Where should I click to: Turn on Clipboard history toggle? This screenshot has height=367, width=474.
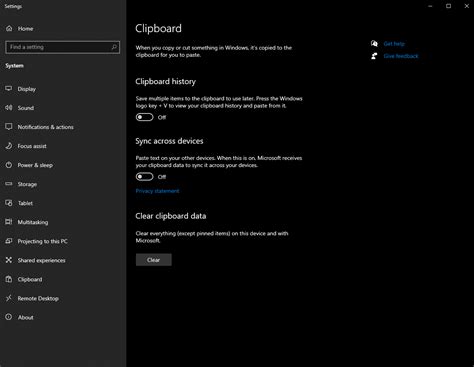(144, 117)
